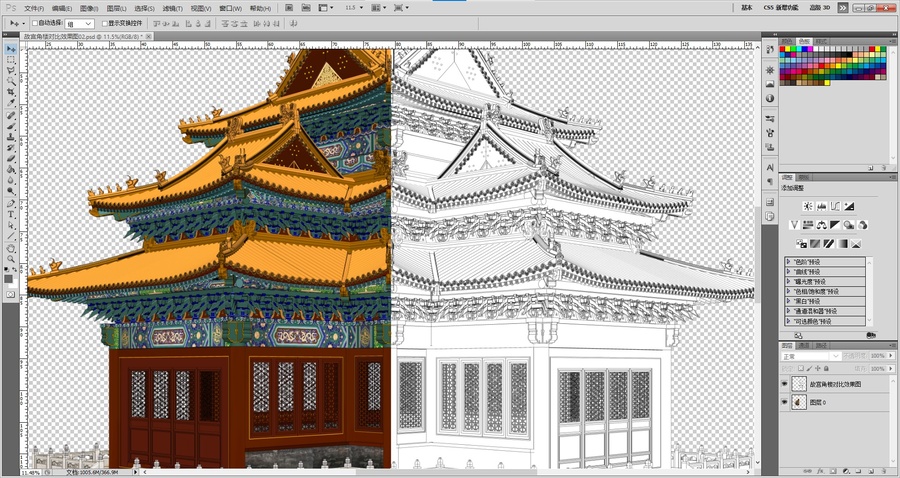The image size is (900, 478).
Task: Open the auto-select 组 dropdown
Action: 80,24
